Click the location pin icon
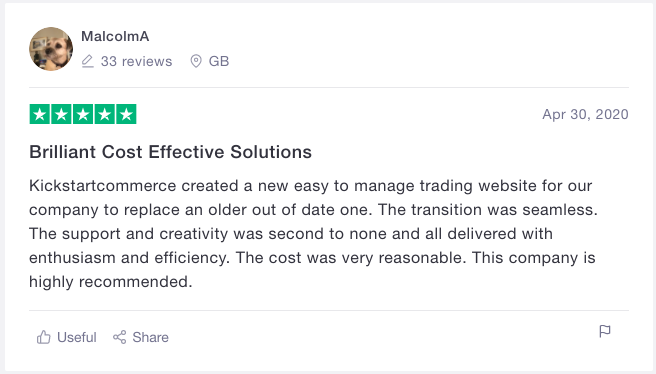Screen dimensions: 656x374 (196, 61)
